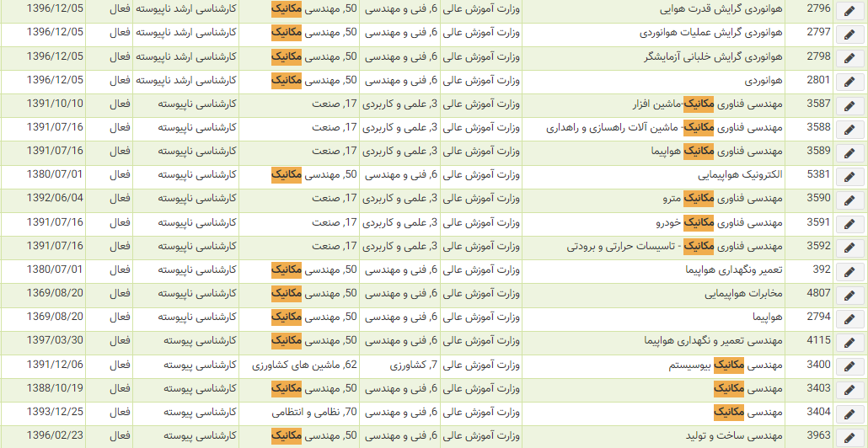Select the course مهندسی ساخت و تولید

click(x=735, y=435)
